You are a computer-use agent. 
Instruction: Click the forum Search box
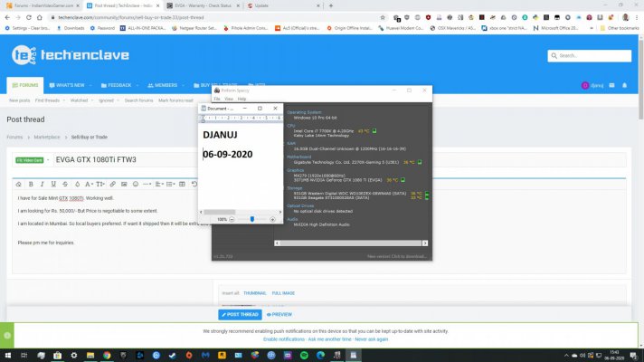590,56
